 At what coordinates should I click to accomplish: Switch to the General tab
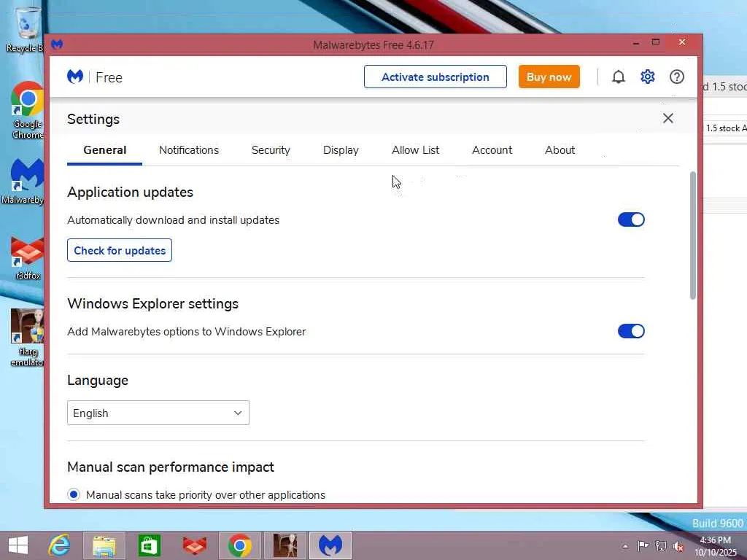coord(105,150)
